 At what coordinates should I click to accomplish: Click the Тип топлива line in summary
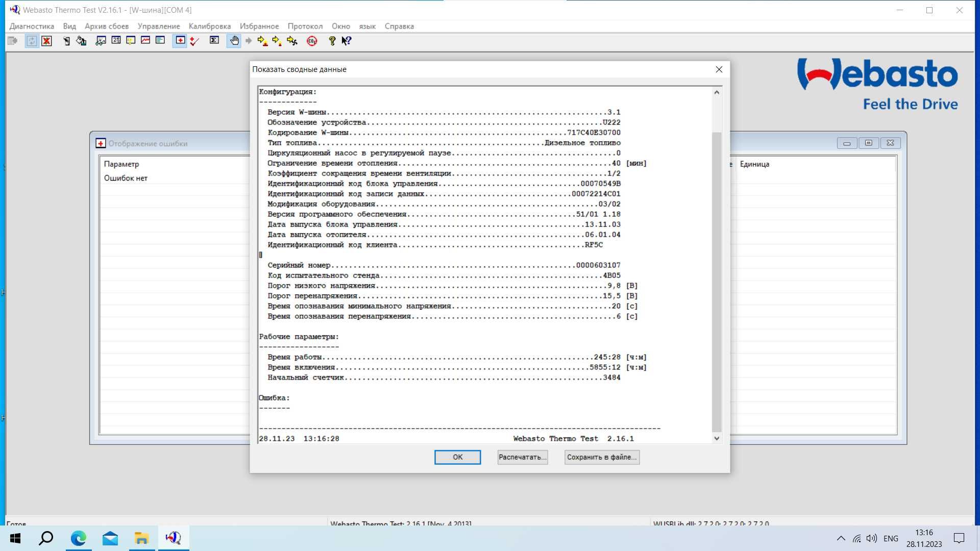click(x=444, y=143)
